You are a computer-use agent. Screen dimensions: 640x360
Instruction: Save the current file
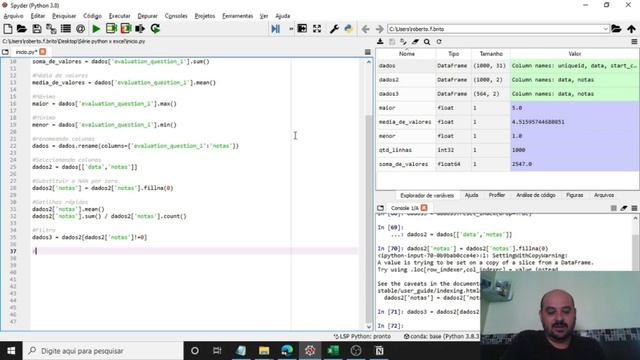37,29
